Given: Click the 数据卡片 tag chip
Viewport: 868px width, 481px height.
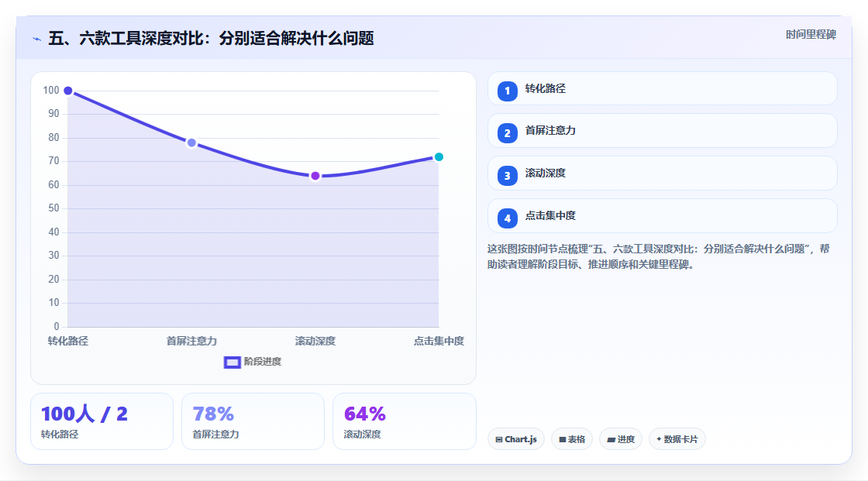Looking at the screenshot, I should point(677,439).
